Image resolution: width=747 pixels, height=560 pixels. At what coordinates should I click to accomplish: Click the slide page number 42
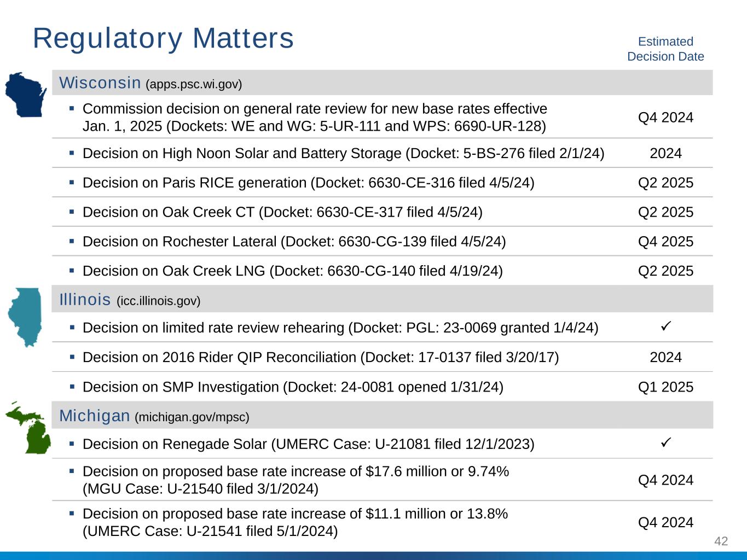point(721,541)
